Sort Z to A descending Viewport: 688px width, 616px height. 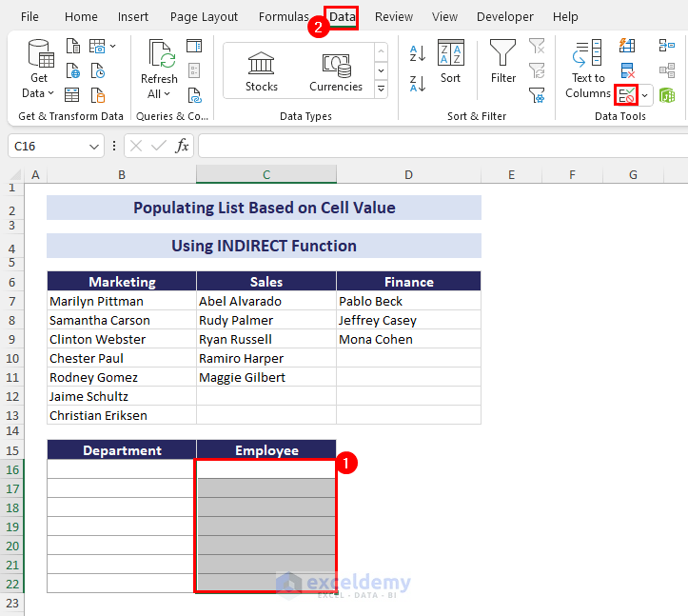pos(418,84)
